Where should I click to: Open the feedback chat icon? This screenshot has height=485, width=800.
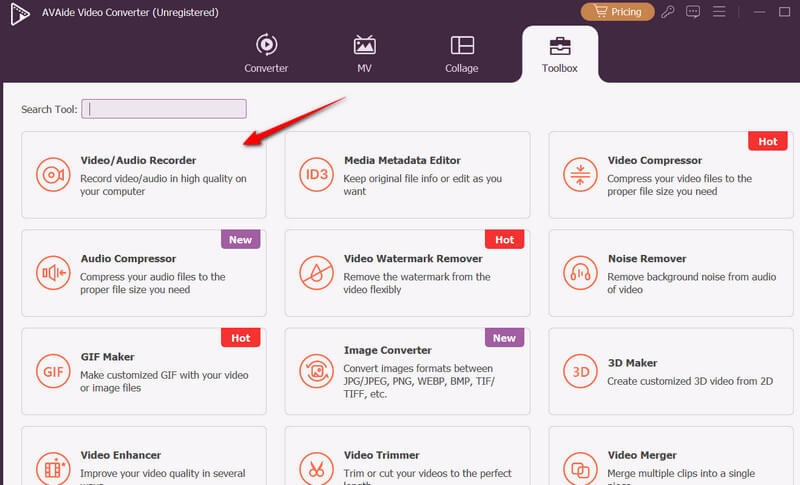coord(693,12)
